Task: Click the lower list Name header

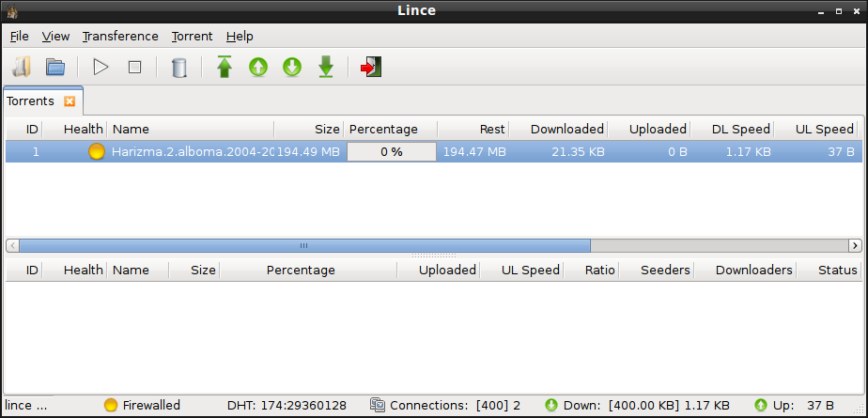Action: [138, 271]
